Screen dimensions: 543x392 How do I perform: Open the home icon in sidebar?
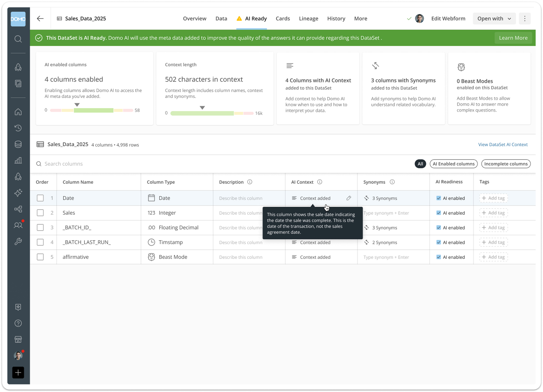(18, 112)
